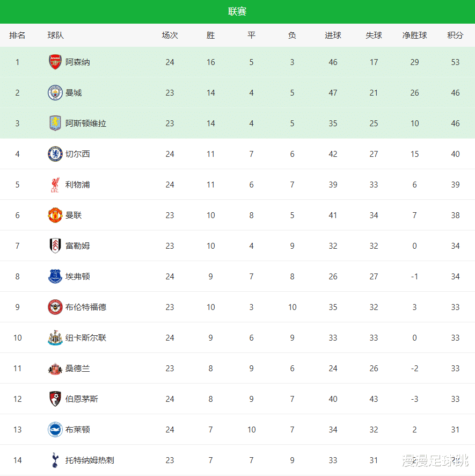
Task: Click the 净胜球 column header
Action: 414,35
